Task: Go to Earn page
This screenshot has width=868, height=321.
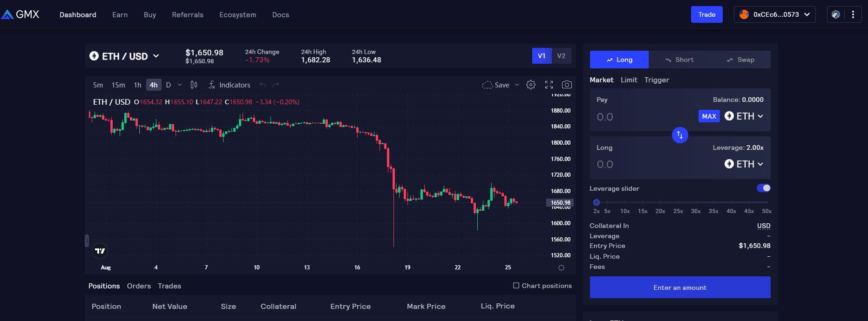Action: (120, 15)
